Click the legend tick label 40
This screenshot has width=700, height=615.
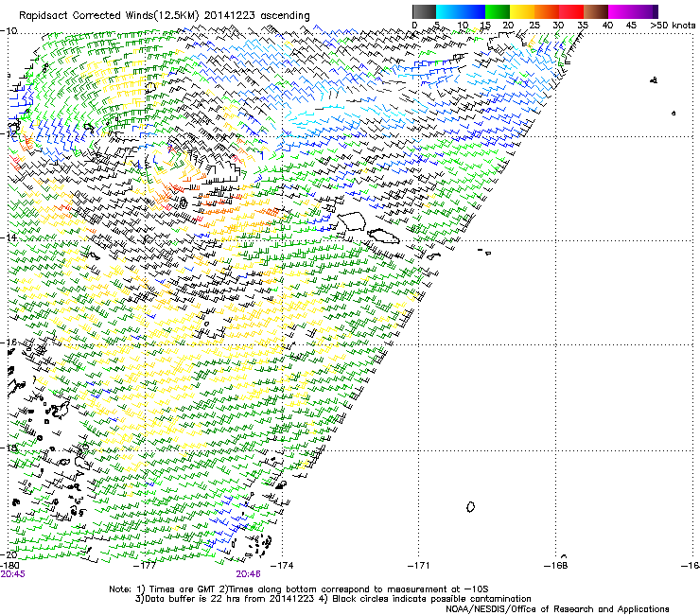607,26
